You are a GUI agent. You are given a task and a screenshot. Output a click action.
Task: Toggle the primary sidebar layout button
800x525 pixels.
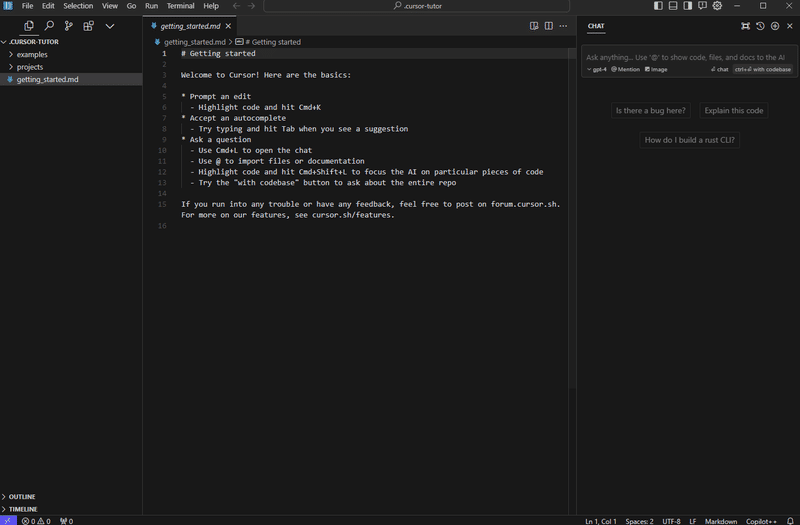659,6
